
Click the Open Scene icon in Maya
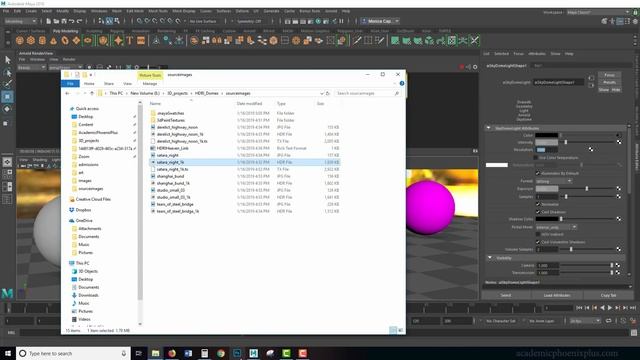tap(56, 21)
